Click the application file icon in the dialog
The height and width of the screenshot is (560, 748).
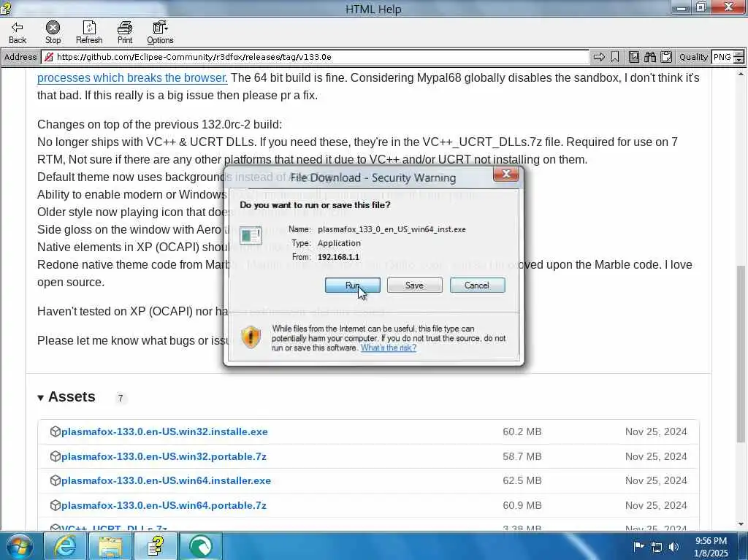pos(251,236)
